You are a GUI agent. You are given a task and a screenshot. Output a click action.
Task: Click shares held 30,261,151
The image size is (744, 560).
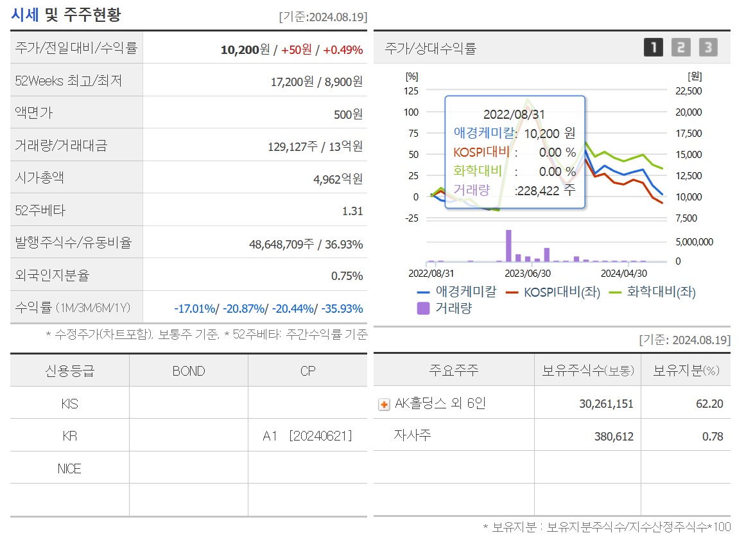click(x=606, y=404)
